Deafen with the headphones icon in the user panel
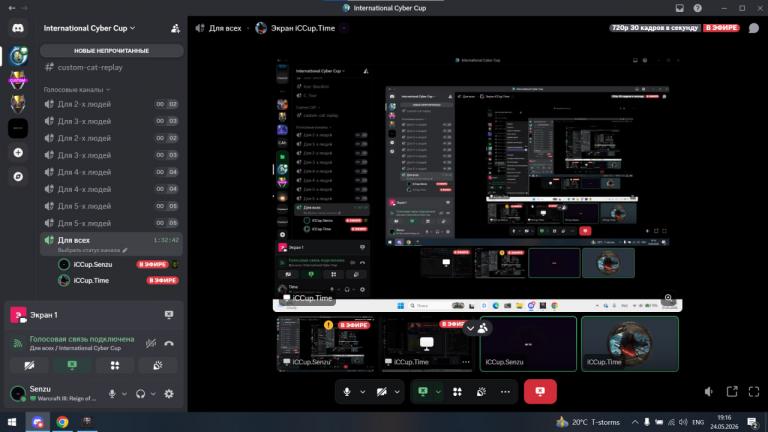768x432 pixels. 141,394
